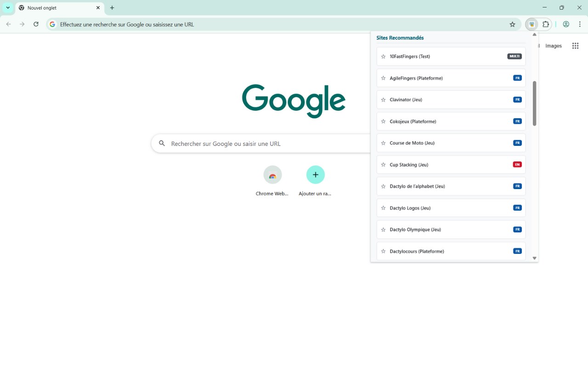Open Cup Stacking (Jeu) entry
The height and width of the screenshot is (368, 588).
pos(451,165)
